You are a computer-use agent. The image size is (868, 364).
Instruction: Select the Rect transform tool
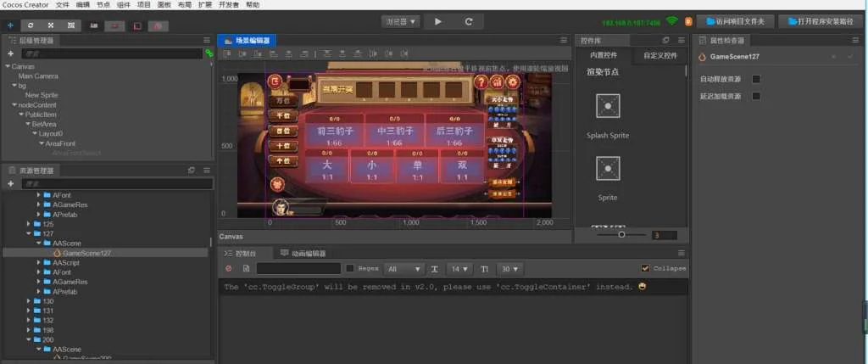point(71,25)
